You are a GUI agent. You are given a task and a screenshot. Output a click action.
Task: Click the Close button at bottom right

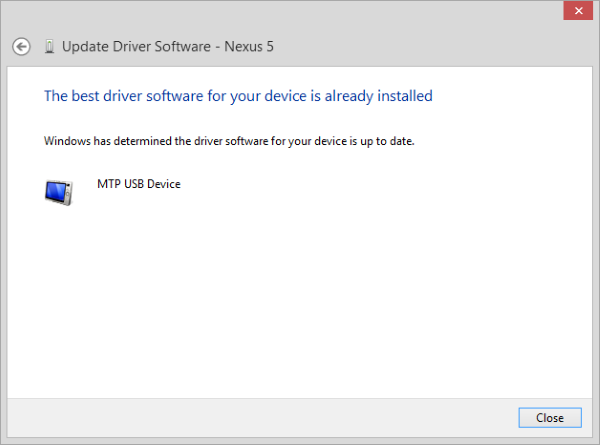point(550,417)
